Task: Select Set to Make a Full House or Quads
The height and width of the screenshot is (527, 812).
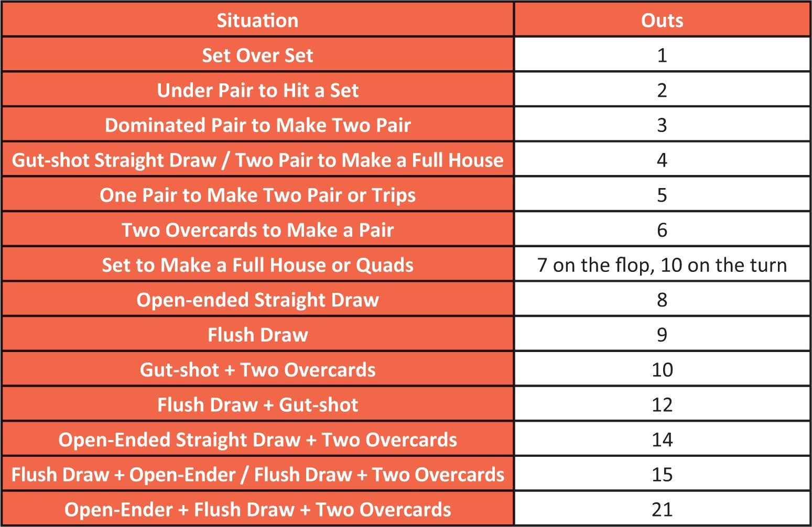Action: tap(257, 265)
